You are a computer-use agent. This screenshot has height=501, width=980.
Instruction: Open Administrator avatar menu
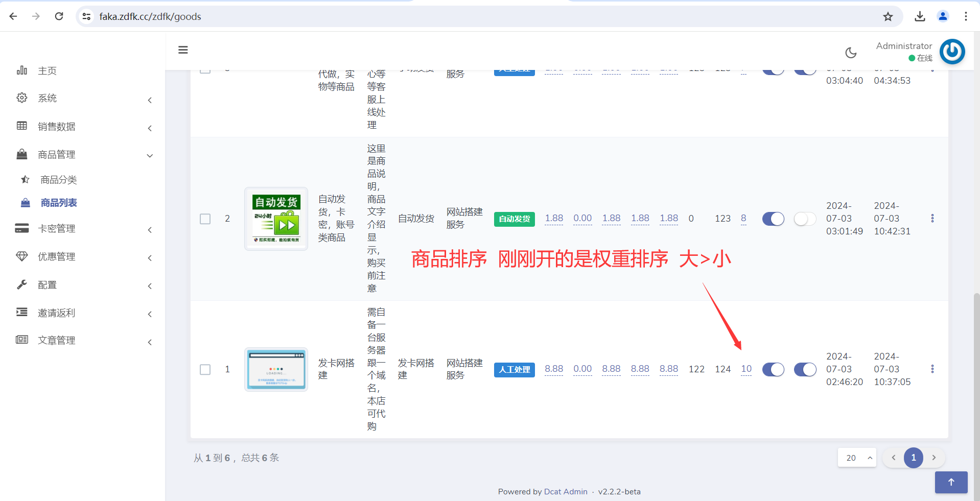(x=952, y=52)
